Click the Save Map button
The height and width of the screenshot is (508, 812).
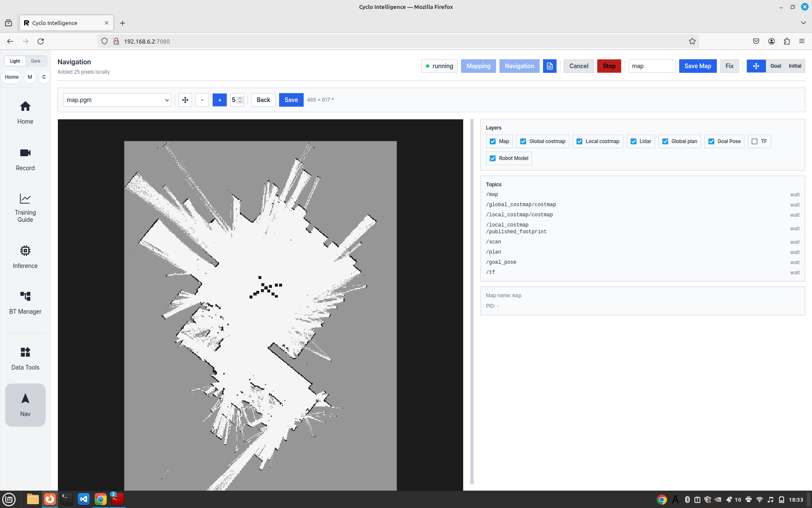point(698,66)
